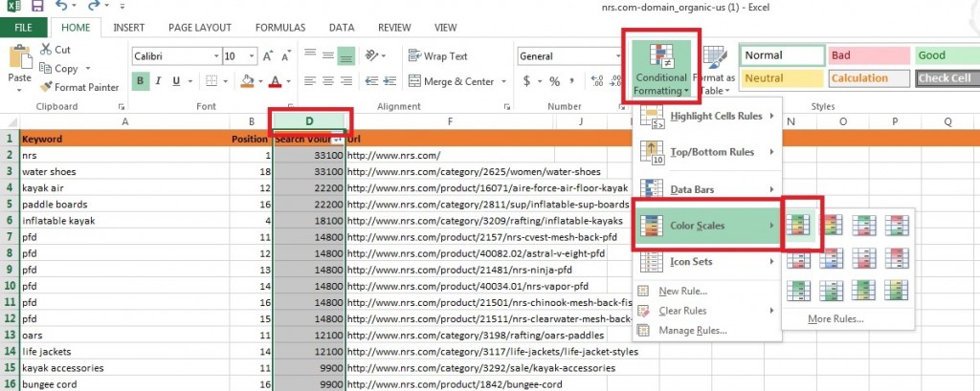Apply the Neutral cell style swatch
This screenshot has height=391, width=980.
pos(782,78)
